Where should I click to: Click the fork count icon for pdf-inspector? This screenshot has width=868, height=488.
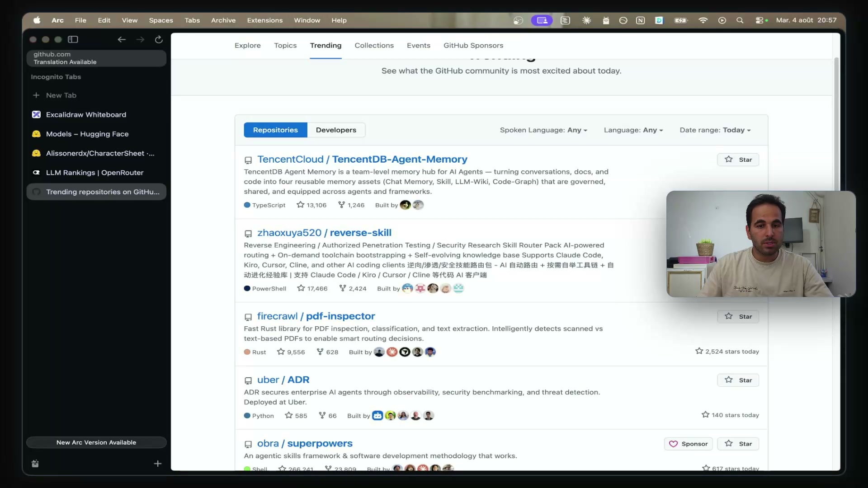click(320, 352)
